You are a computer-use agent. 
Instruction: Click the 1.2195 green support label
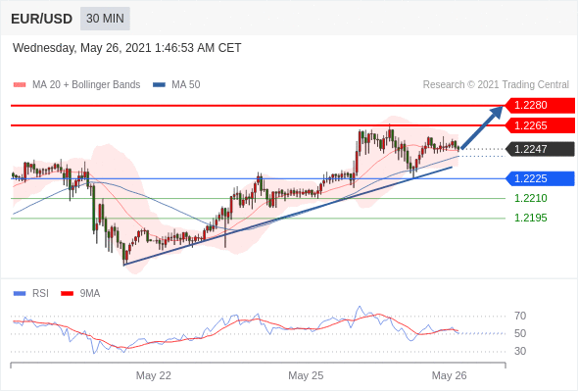[530, 218]
